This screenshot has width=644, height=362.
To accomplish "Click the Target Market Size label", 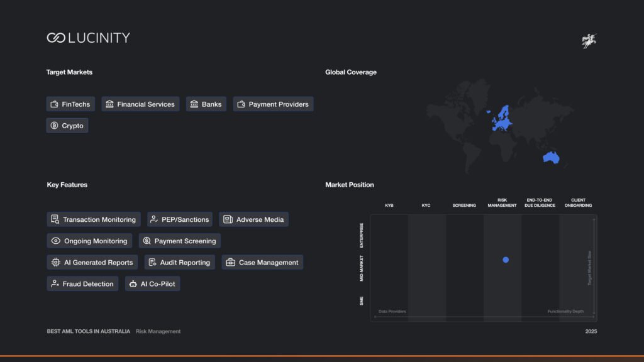I will 589,268.
